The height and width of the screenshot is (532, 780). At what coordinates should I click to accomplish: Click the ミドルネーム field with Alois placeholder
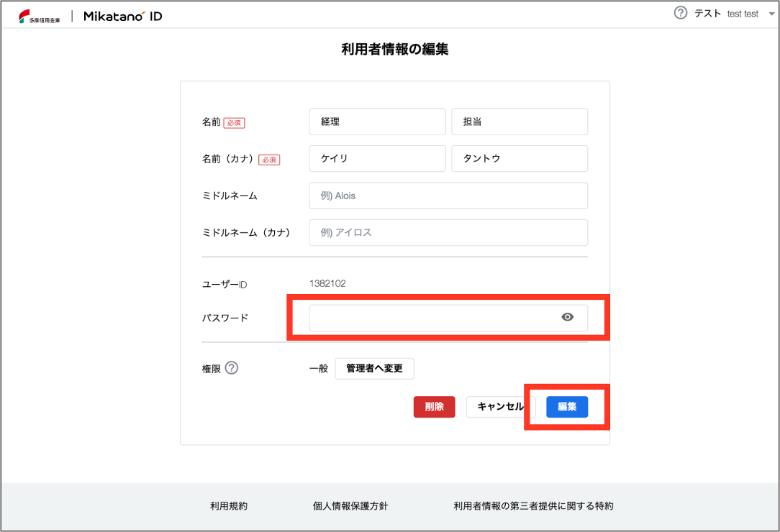(448, 196)
